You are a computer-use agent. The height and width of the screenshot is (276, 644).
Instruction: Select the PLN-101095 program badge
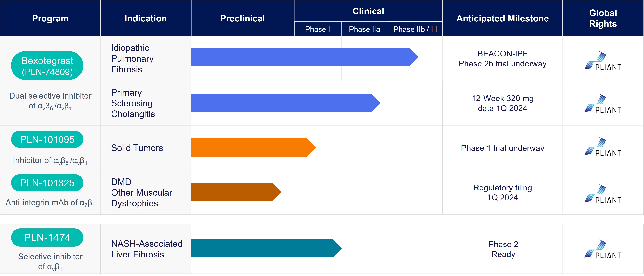point(47,139)
